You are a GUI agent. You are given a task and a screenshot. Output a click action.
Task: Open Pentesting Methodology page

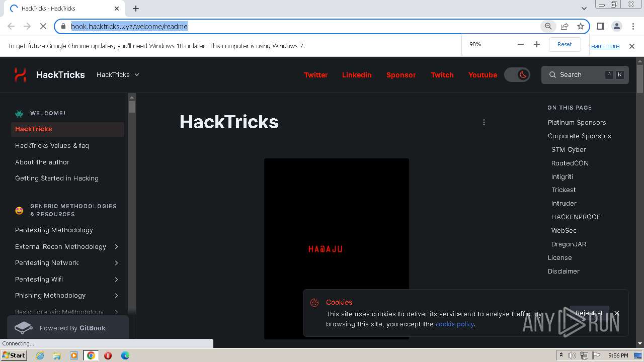coord(54,230)
